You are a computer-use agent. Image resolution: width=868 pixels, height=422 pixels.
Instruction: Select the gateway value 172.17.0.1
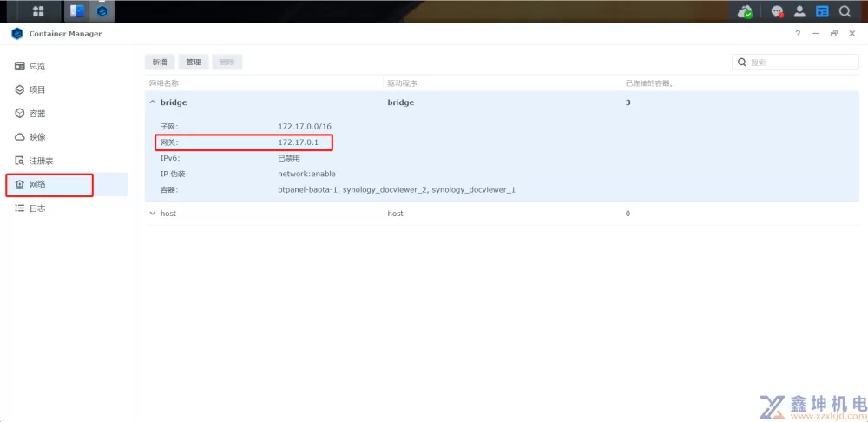pos(298,142)
